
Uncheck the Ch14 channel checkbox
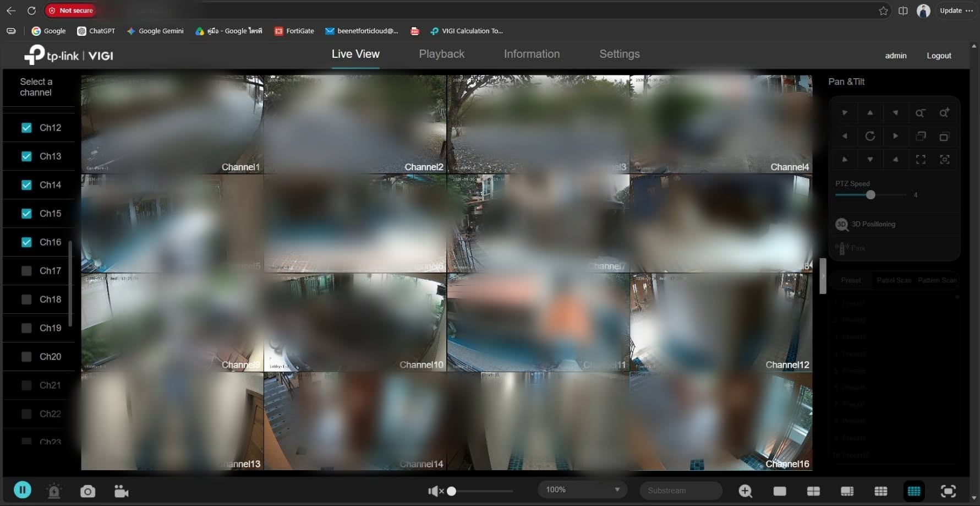coord(26,185)
